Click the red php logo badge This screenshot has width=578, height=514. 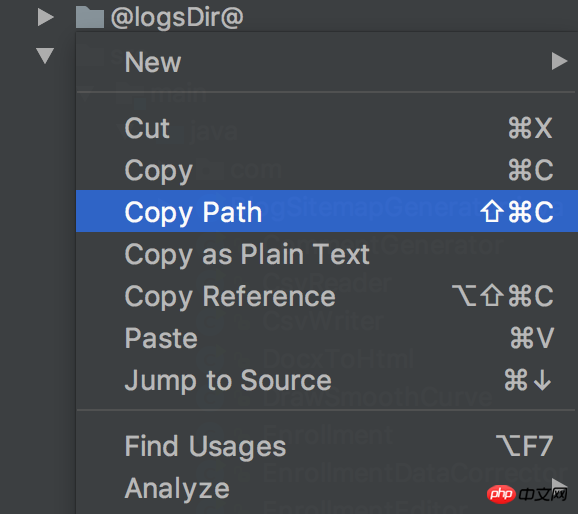[x=501, y=494]
